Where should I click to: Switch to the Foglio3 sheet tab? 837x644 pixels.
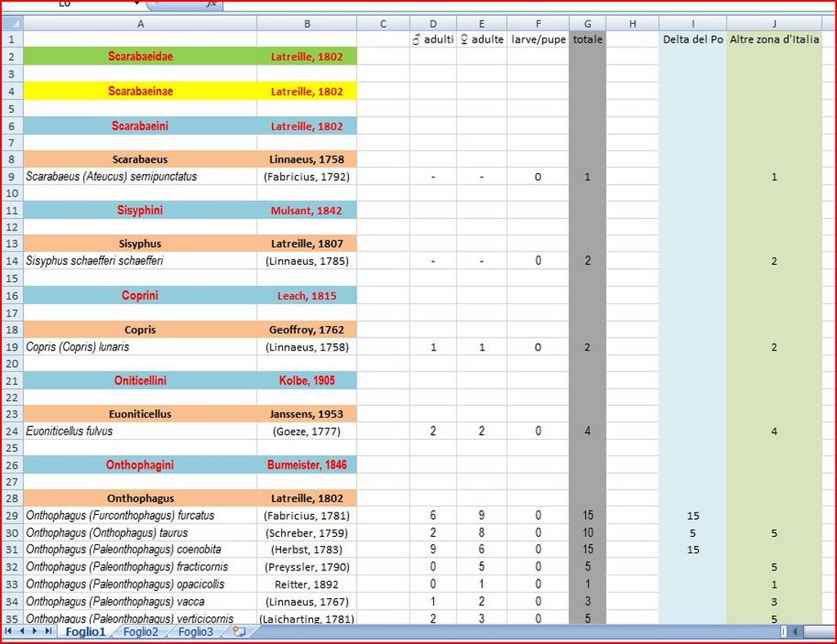coord(195,632)
